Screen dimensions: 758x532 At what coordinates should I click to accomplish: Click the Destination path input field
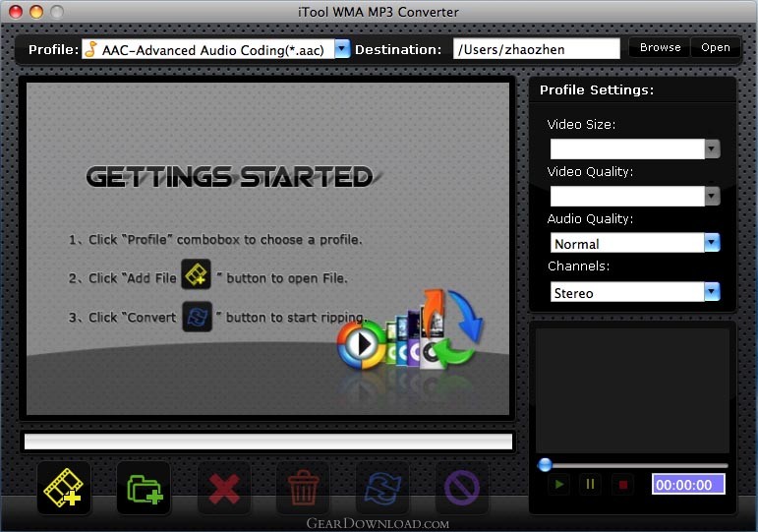(x=536, y=49)
